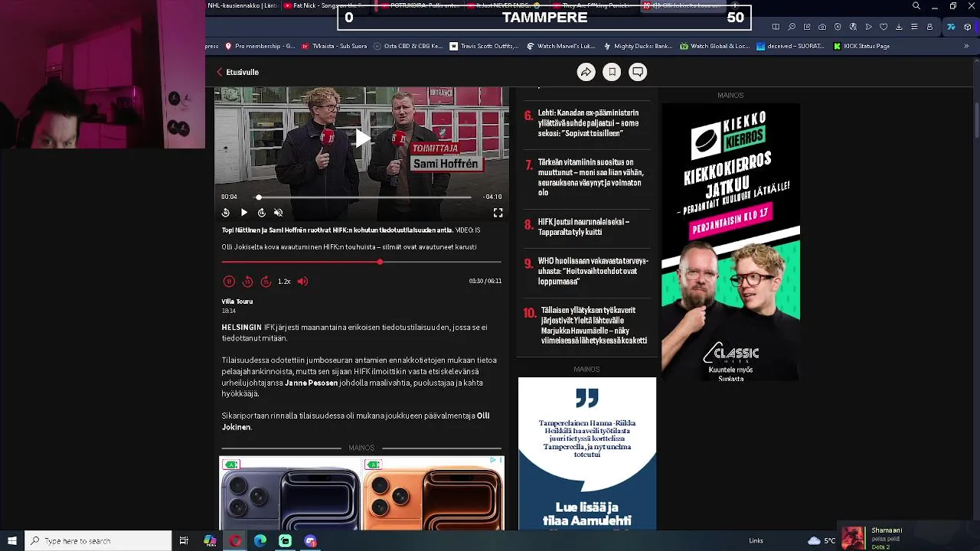Image resolution: width=980 pixels, height=551 pixels.
Task: Open the Kiekkokierros banner advertisement
Action: [730, 242]
